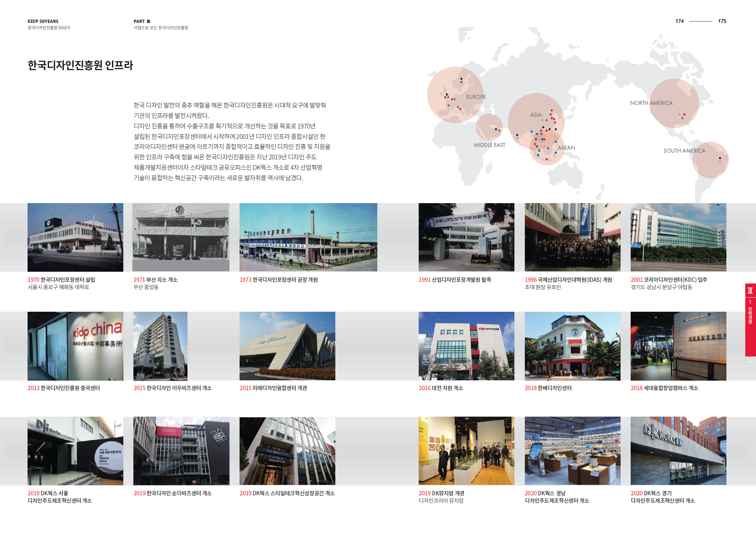This screenshot has width=756, height=534.
Task: Click the kidp china office photo
Action: [75, 346]
